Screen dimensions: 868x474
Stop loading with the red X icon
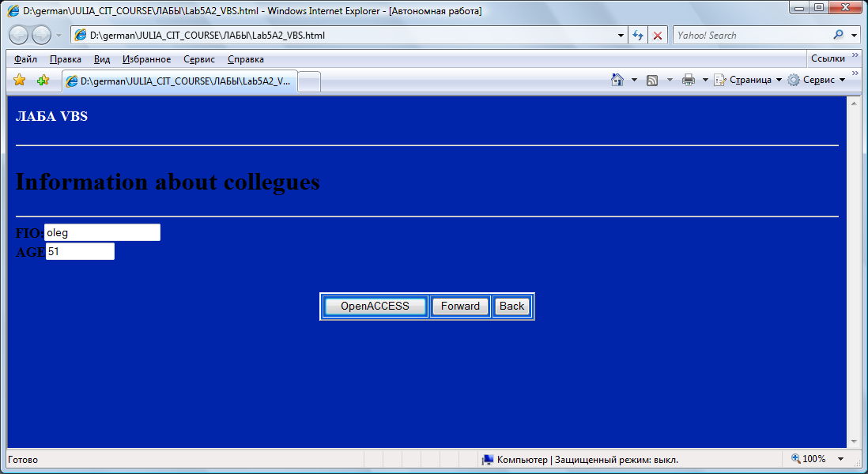[658, 36]
